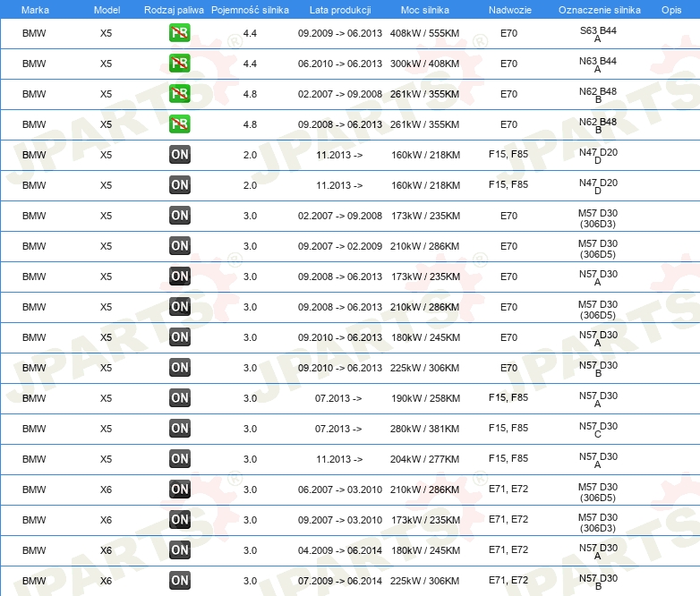
Task: Click the ON diesel icon for X6 07.2009 -> 06.2014
Action: [x=179, y=581]
